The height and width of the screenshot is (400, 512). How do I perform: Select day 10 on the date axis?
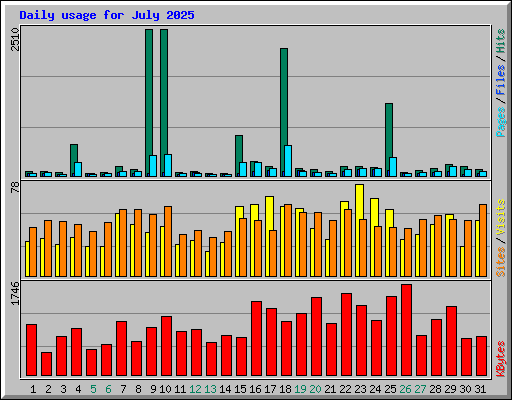tap(165, 389)
